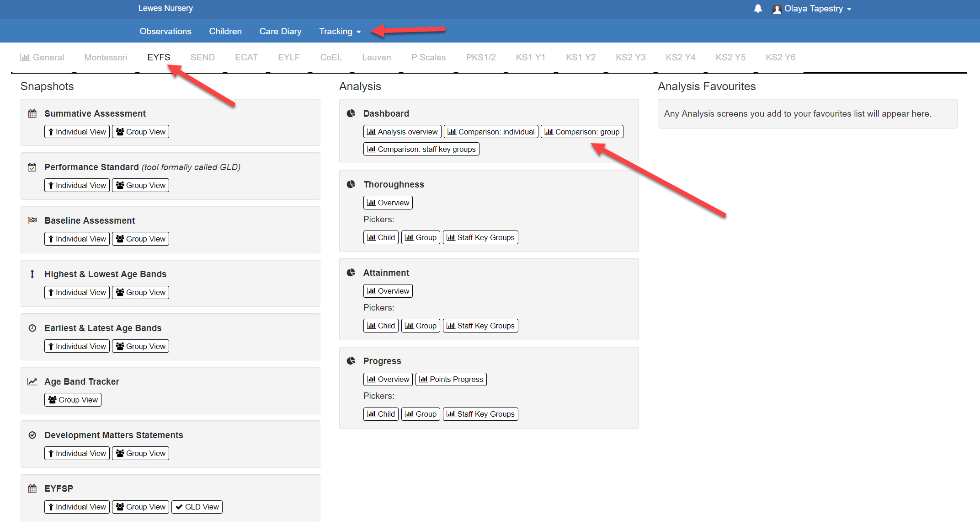This screenshot has width=980, height=531.
Task: Select the KS1 Y1 tab
Action: (x=530, y=57)
